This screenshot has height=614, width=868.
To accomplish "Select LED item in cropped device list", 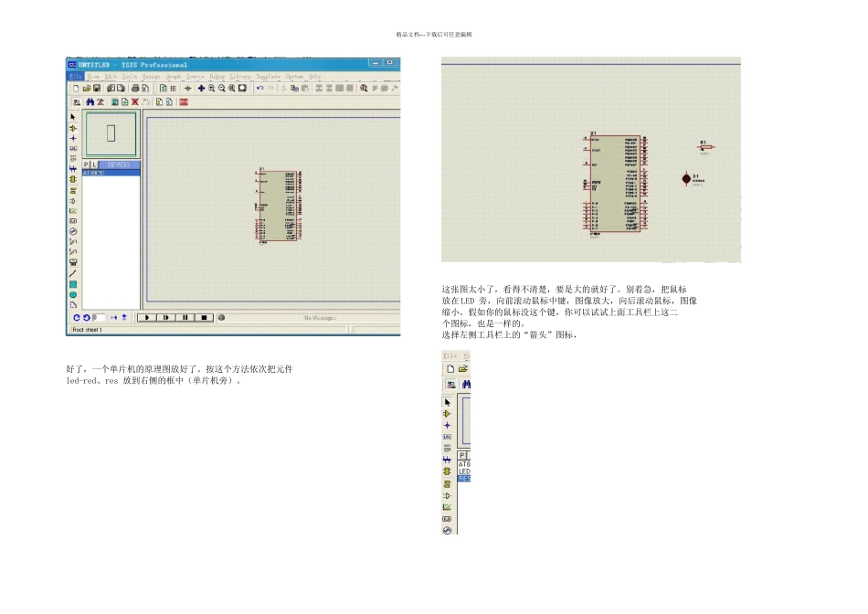I will [x=464, y=471].
